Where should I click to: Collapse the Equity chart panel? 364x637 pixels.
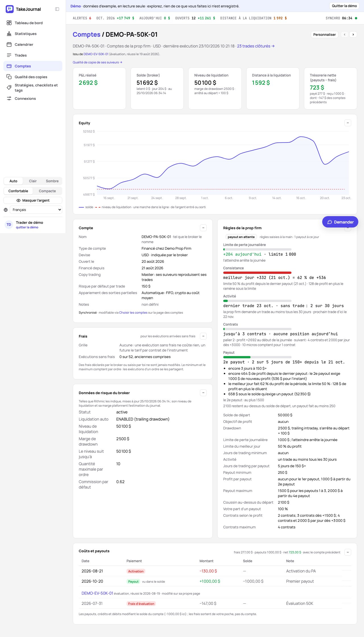[348, 123]
